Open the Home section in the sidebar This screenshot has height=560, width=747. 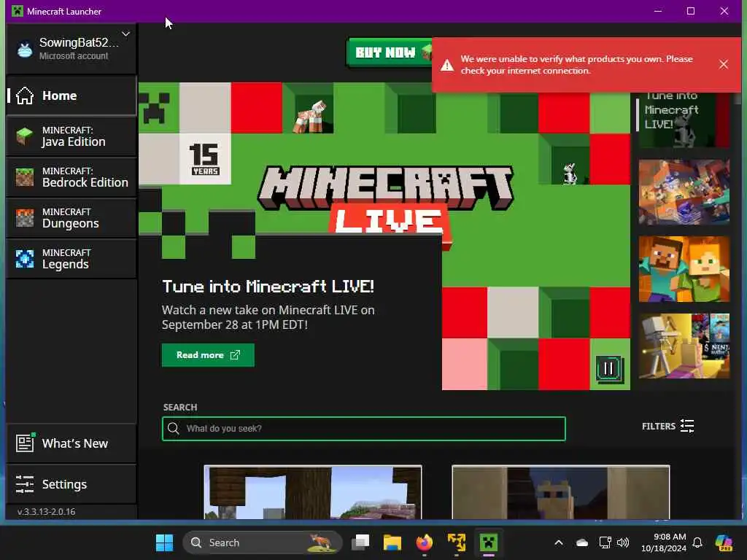click(71, 96)
